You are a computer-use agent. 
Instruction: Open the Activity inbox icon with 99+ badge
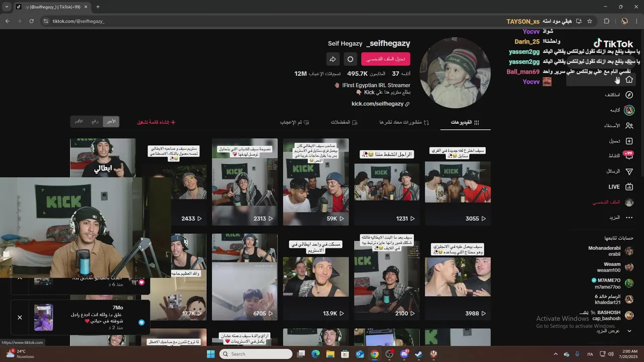click(628, 155)
